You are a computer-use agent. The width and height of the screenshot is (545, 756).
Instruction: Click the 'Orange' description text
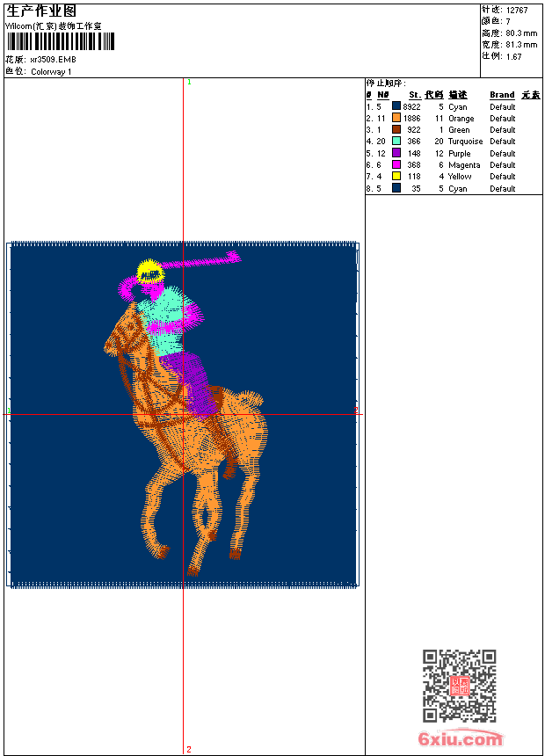pos(461,119)
